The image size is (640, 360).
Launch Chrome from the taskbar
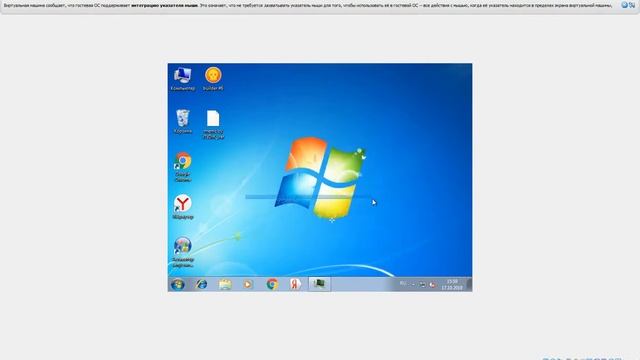272,284
